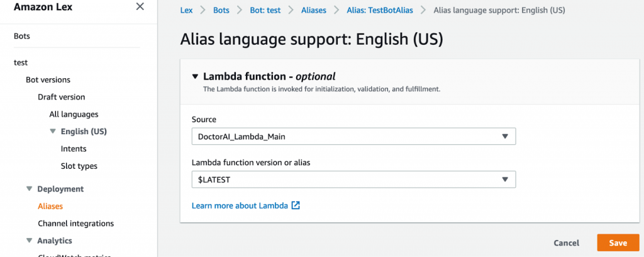The image size is (644, 257).
Task: Open Intents in the sidebar
Action: [x=74, y=149]
